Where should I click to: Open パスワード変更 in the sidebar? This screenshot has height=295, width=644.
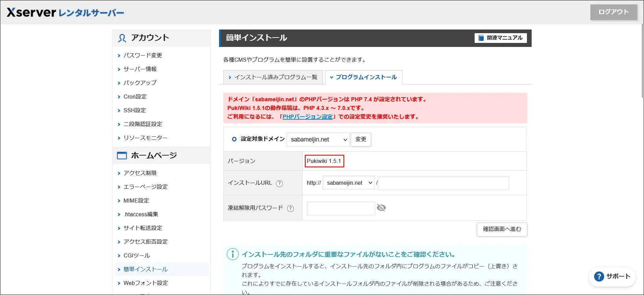[143, 55]
